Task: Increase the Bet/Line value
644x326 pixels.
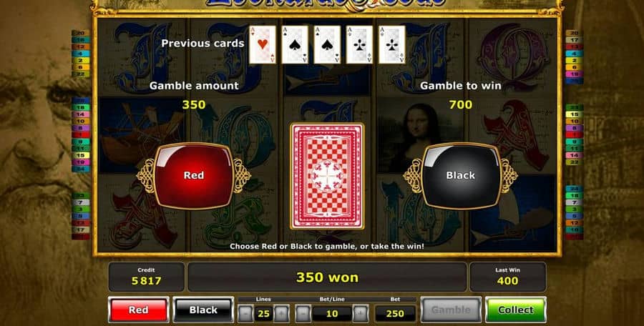Action: click(360, 314)
